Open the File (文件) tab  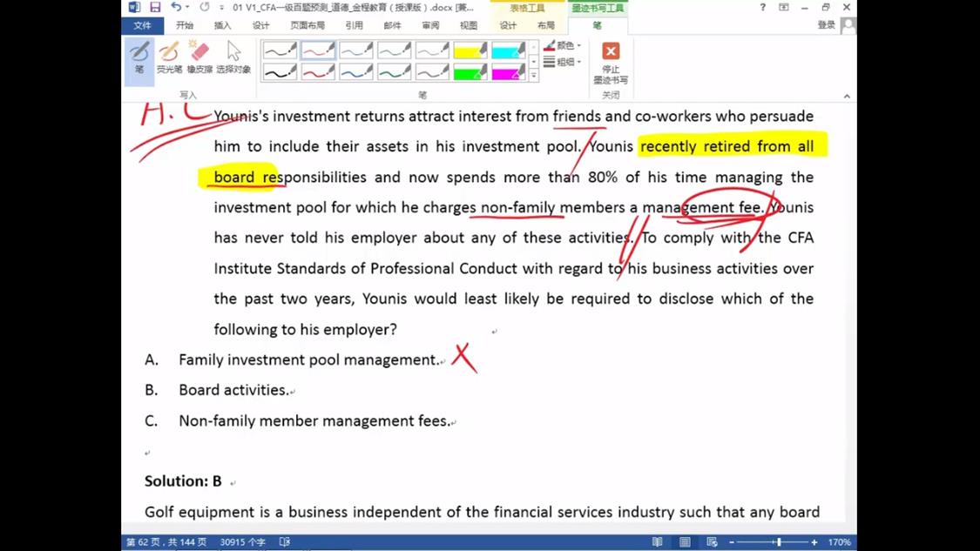[142, 25]
